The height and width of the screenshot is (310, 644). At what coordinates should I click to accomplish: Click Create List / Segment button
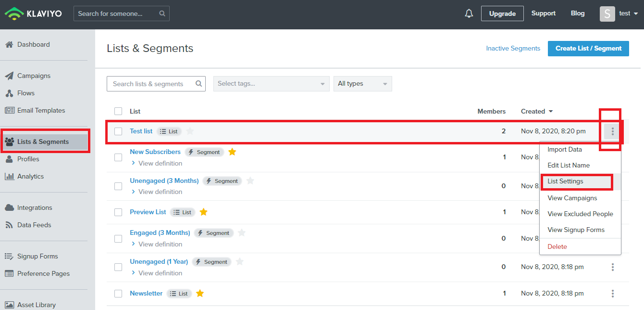(x=588, y=48)
